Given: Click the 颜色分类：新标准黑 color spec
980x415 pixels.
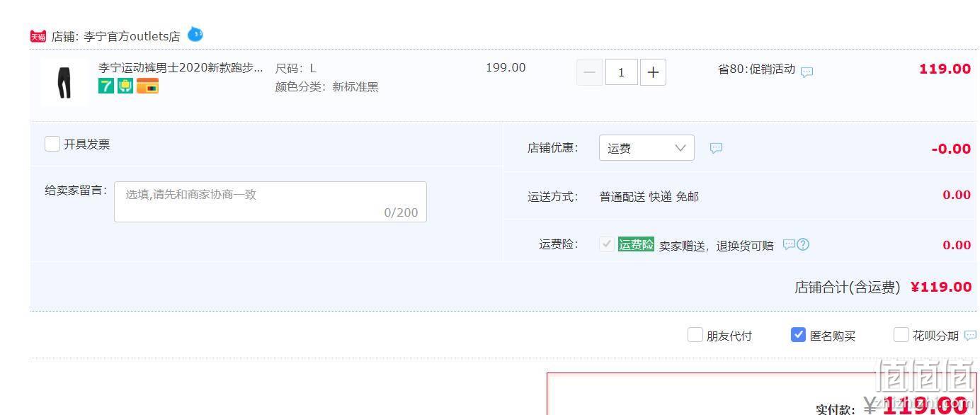Looking at the screenshot, I should pos(327,87).
